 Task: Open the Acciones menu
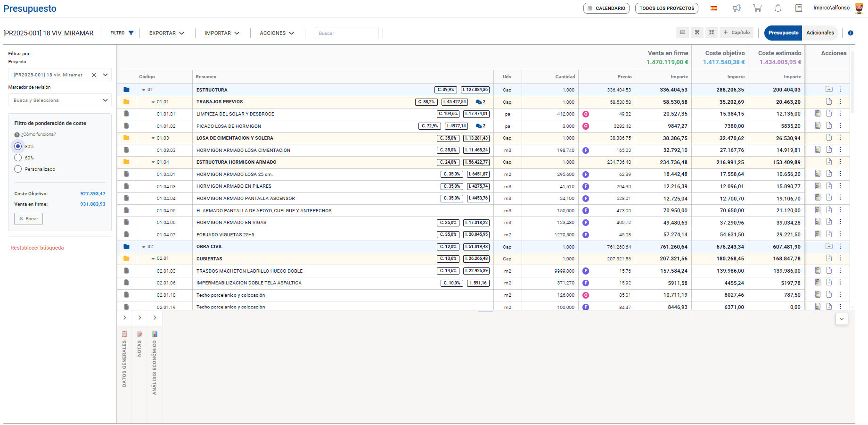277,33
